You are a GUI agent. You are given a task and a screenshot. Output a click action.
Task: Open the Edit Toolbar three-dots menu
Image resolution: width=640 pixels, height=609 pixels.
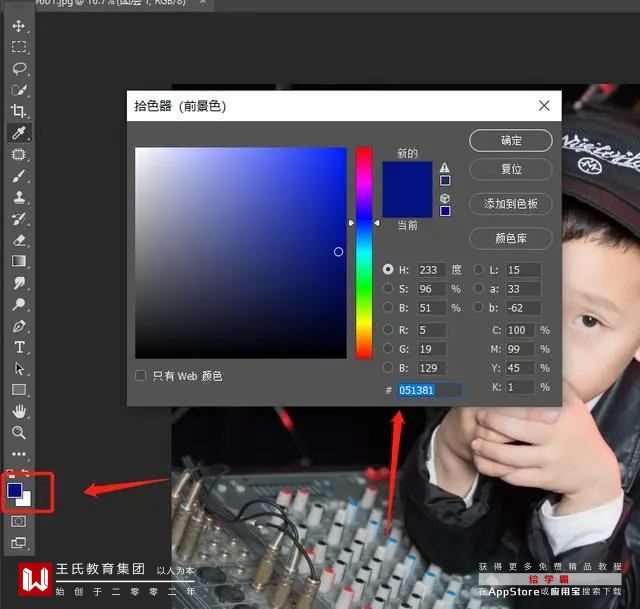click(19, 454)
